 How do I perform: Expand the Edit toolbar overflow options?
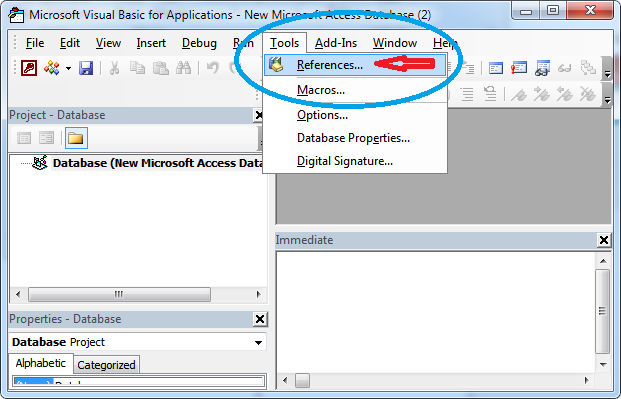coord(608,94)
